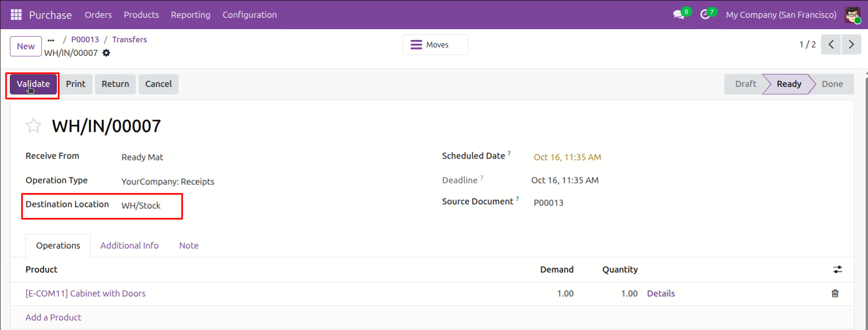
Task: Click the New button
Action: 26,46
